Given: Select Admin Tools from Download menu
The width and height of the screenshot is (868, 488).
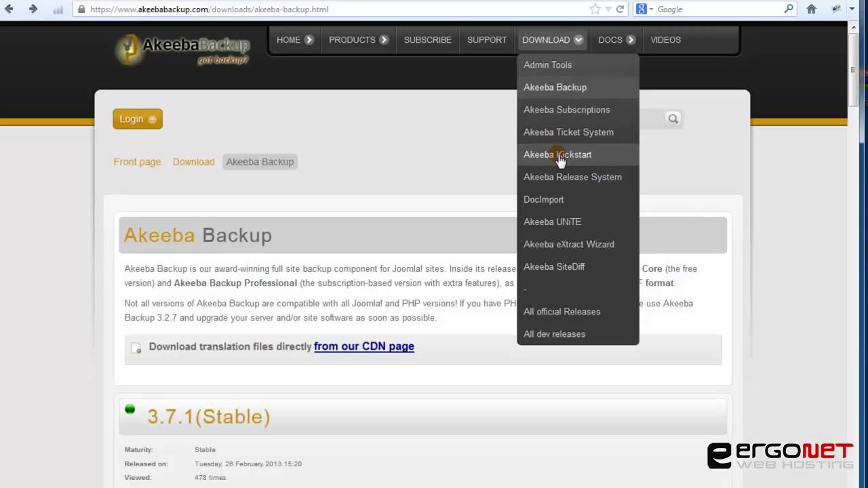Looking at the screenshot, I should pyautogui.click(x=578, y=65).
